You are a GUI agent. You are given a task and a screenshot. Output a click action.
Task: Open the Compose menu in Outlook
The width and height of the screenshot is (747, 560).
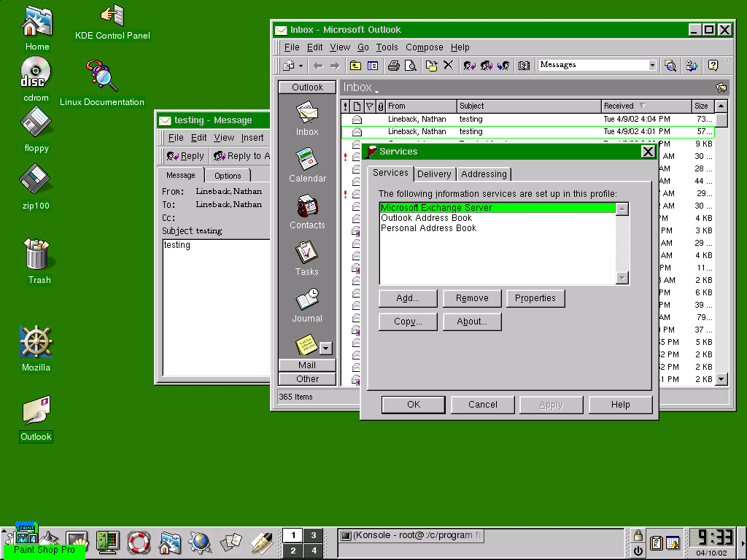(425, 47)
